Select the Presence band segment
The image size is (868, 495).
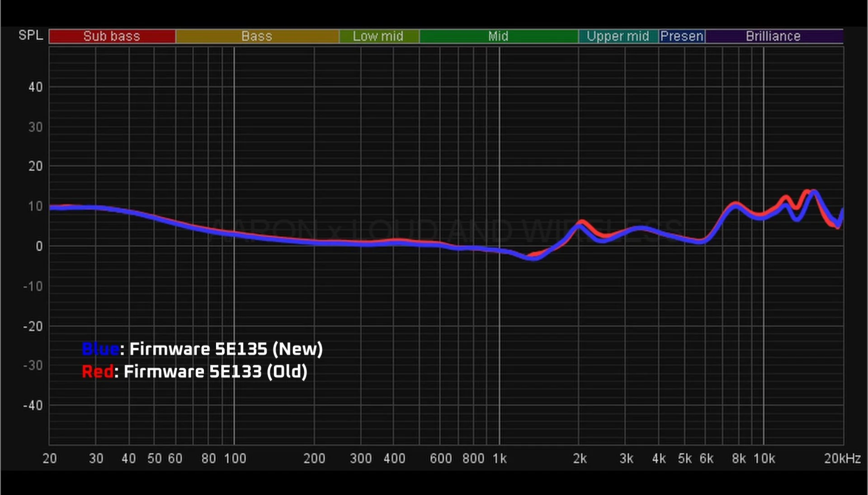[682, 36]
